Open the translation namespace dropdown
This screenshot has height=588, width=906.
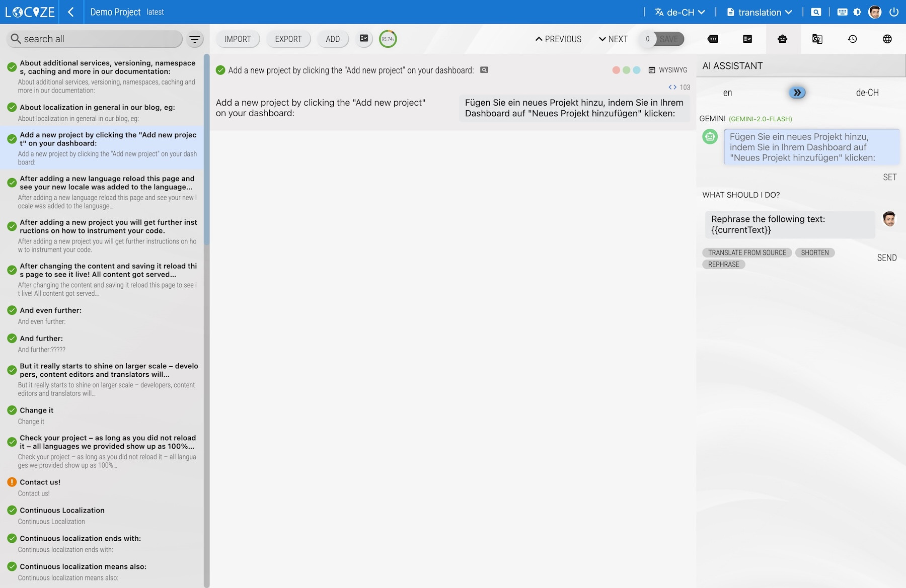(760, 12)
